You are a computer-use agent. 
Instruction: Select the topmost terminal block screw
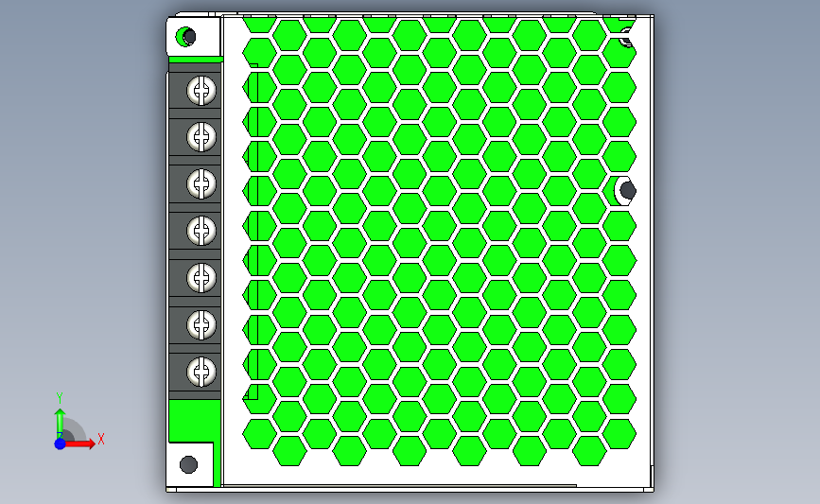201,91
